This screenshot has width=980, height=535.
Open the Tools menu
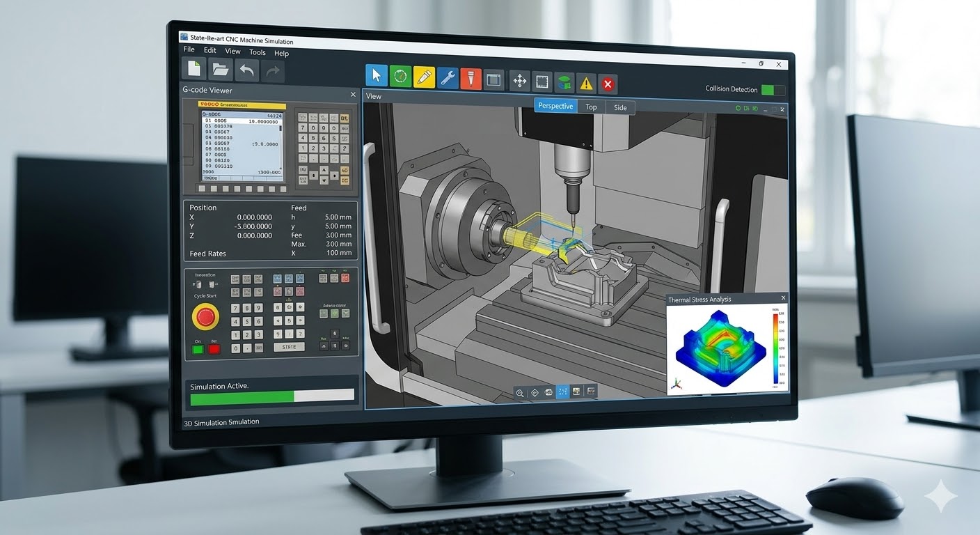258,52
